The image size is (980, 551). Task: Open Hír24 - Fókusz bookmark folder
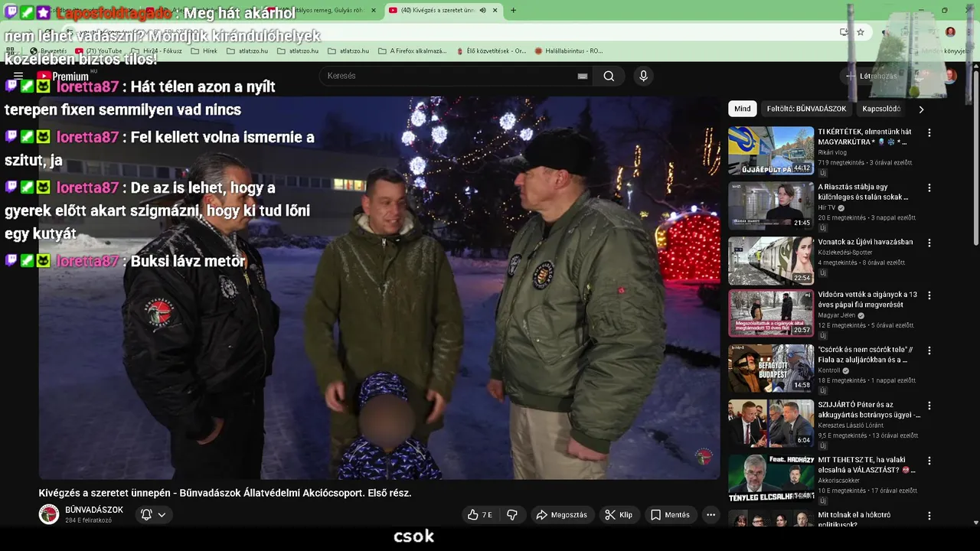pyautogui.click(x=156, y=51)
